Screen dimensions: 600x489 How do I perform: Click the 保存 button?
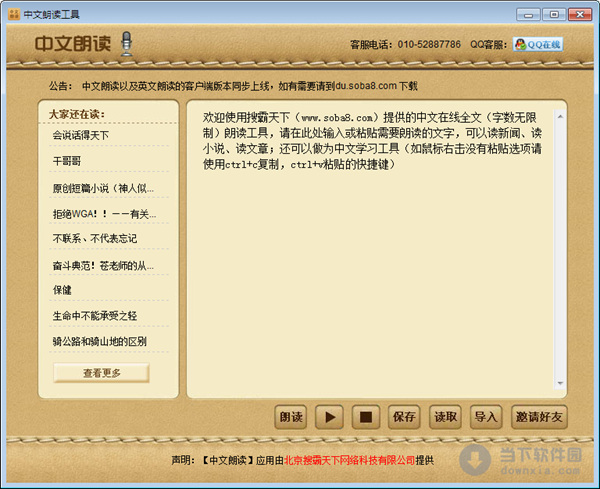point(404,417)
